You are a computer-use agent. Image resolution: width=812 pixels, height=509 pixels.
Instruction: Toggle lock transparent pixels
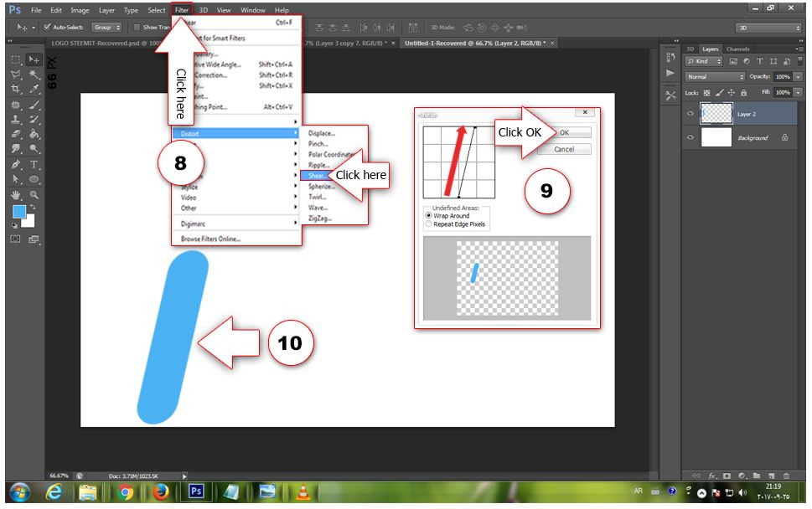click(x=706, y=93)
